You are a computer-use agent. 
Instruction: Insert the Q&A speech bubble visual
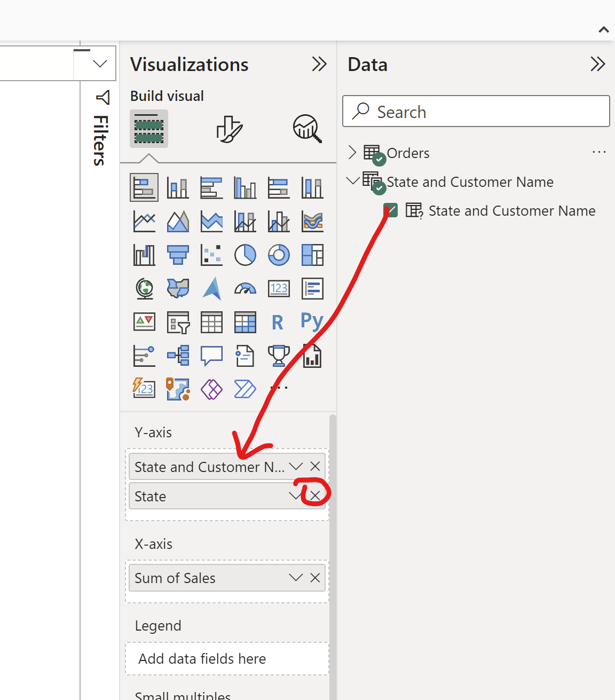pos(211,356)
